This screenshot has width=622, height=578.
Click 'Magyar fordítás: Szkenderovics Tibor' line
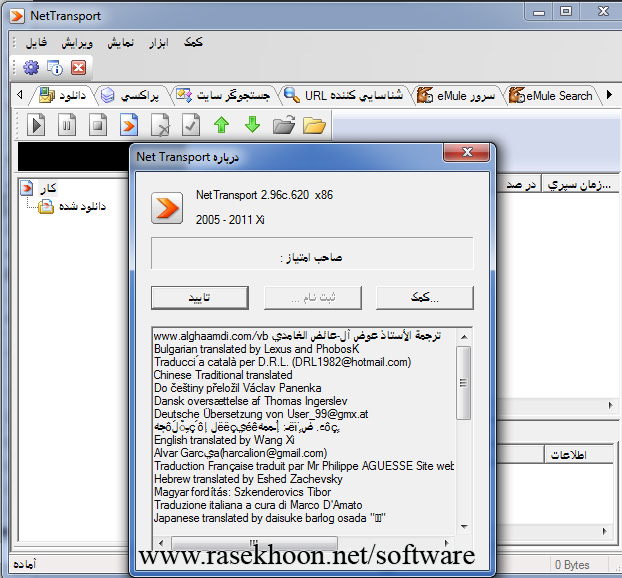[242, 492]
